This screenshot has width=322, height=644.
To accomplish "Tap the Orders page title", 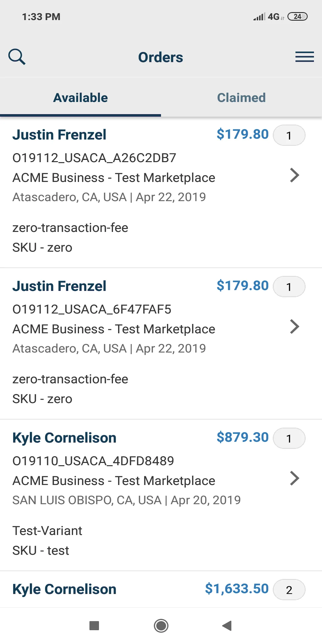I will click(161, 57).
